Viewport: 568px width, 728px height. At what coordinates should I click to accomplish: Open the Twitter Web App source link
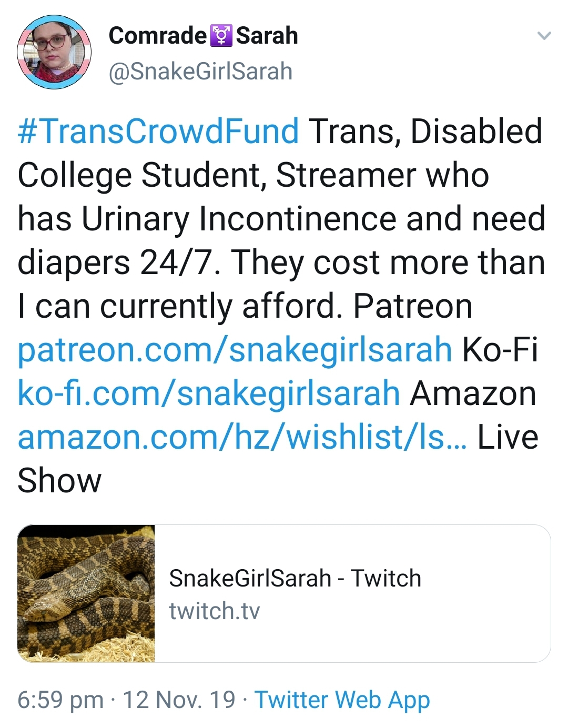pos(342,700)
